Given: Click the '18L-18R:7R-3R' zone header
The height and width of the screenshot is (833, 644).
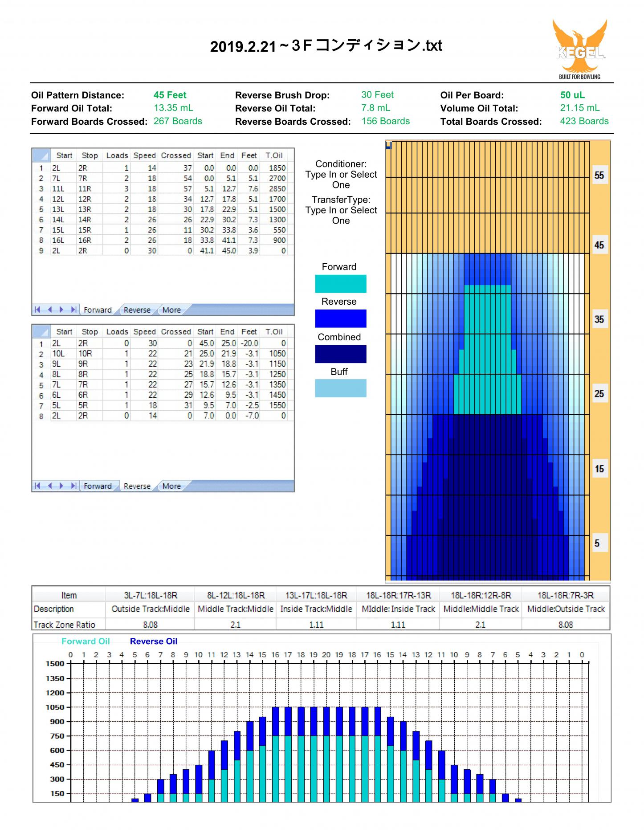Looking at the screenshot, I should (x=566, y=595).
